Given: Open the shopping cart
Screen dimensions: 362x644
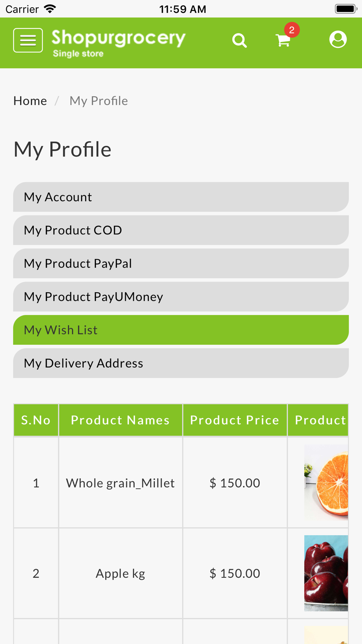Looking at the screenshot, I should [283, 41].
